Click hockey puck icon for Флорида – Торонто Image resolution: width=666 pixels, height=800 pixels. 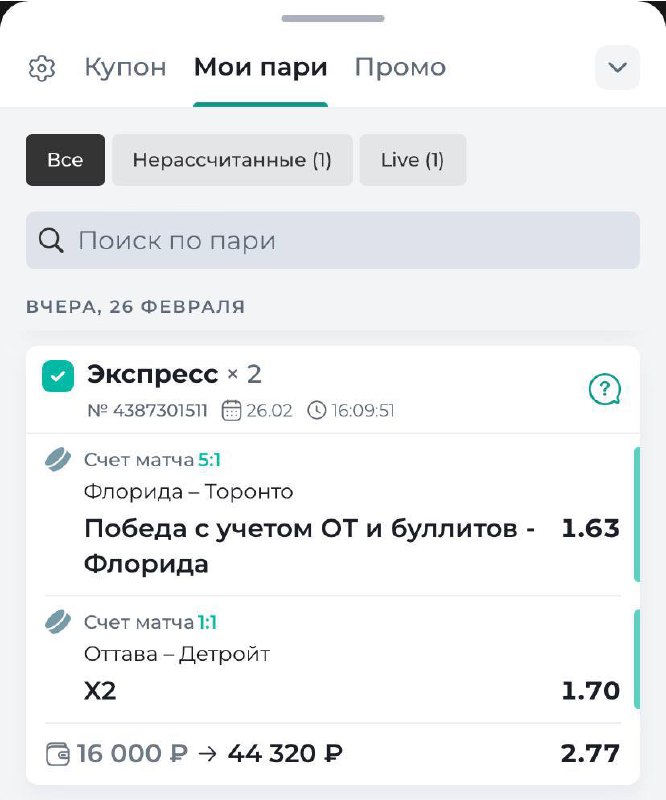click(58, 460)
